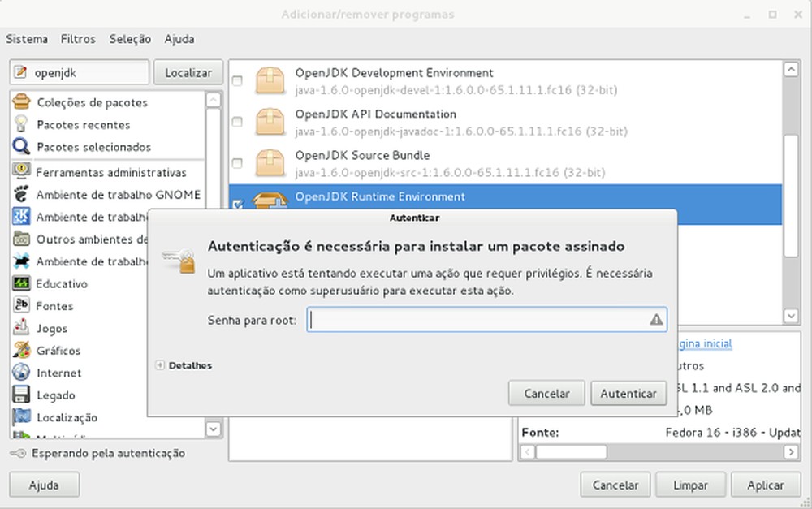This screenshot has width=812, height=509.
Task: Click the Localizar button
Action: pyautogui.click(x=188, y=72)
